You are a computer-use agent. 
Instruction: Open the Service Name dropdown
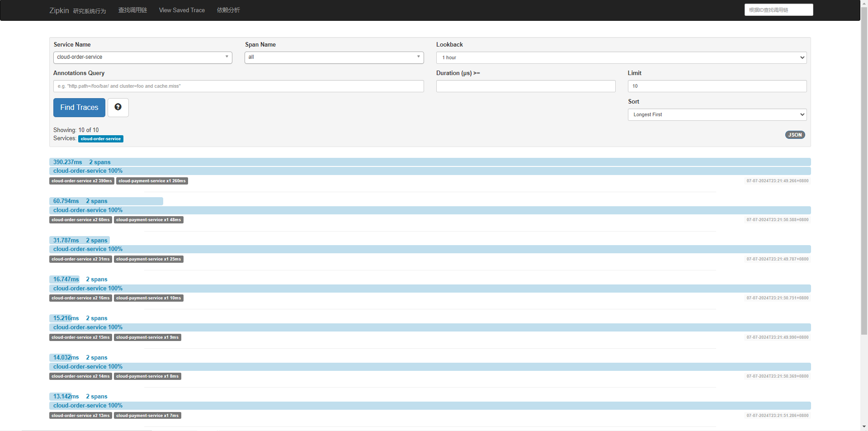(143, 57)
